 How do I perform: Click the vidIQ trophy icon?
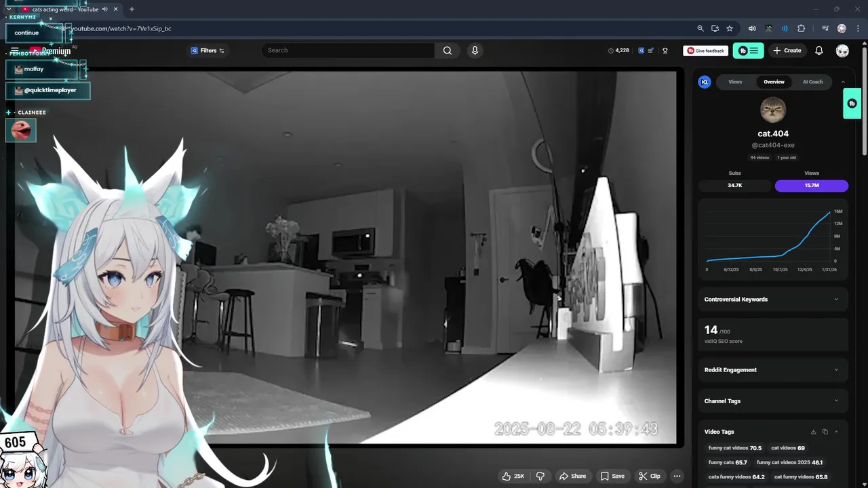(x=665, y=51)
